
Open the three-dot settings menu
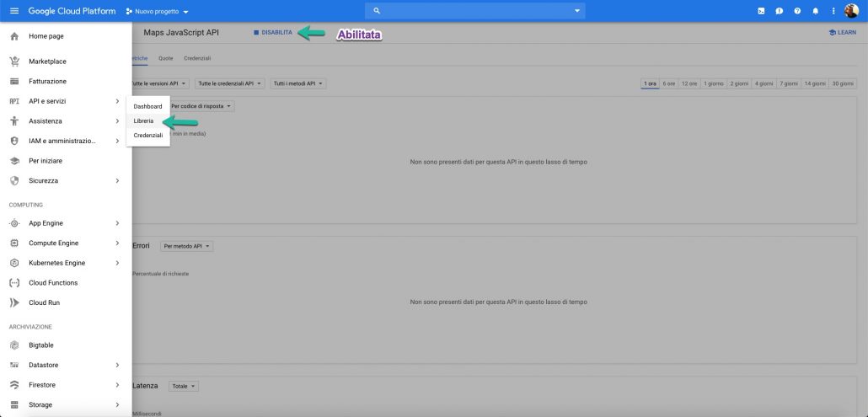[x=833, y=11]
